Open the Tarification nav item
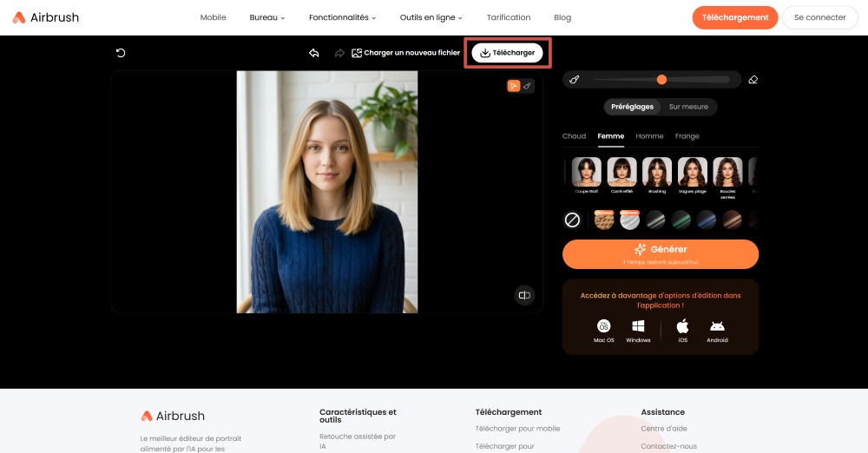The width and height of the screenshot is (868, 453). pos(508,17)
